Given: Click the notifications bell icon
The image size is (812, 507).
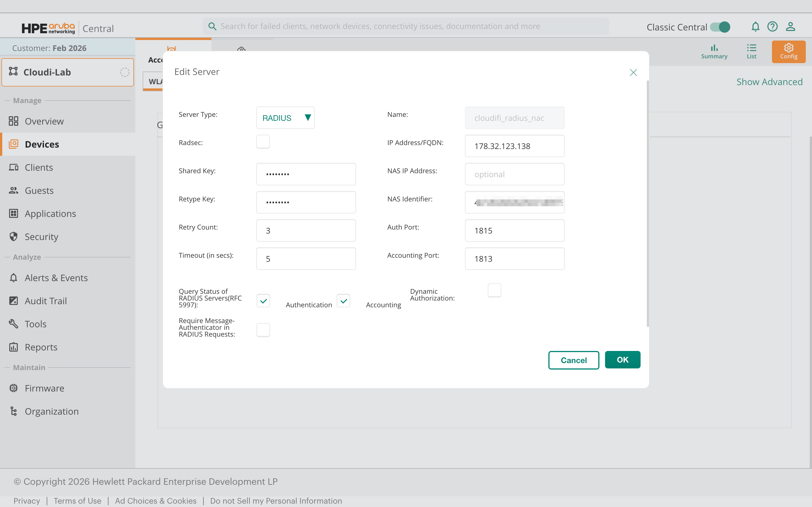Looking at the screenshot, I should [755, 26].
